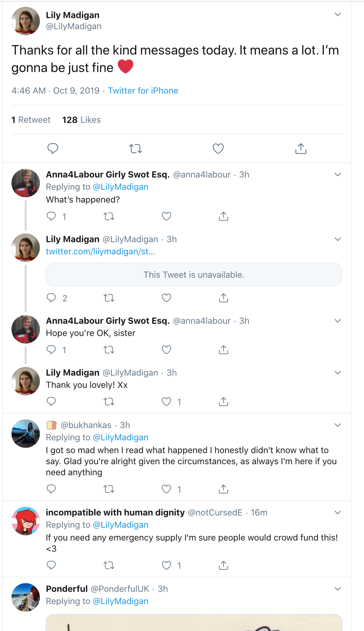Like the 'What's happened?' reply

[166, 216]
